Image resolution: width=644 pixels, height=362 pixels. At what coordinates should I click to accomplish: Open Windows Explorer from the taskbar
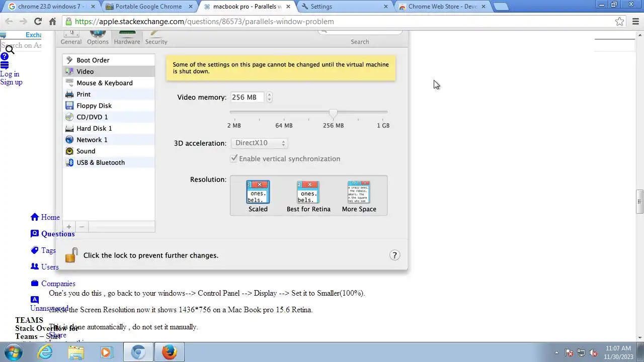point(76,352)
